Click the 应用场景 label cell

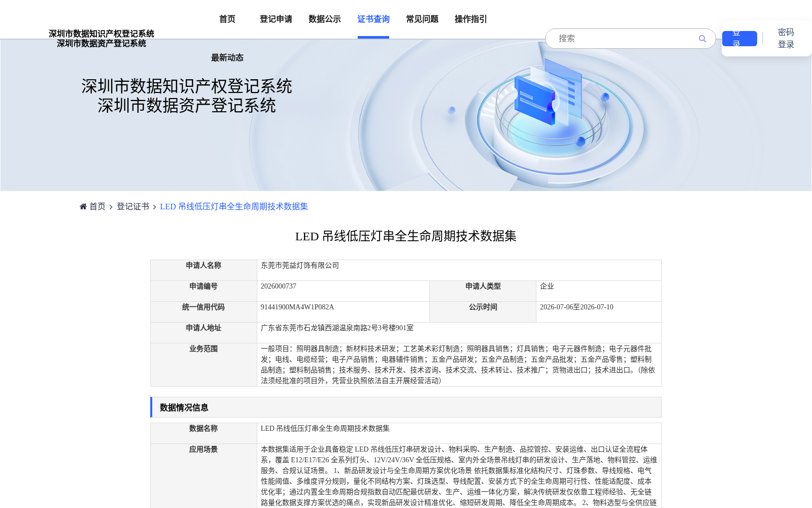click(x=204, y=476)
